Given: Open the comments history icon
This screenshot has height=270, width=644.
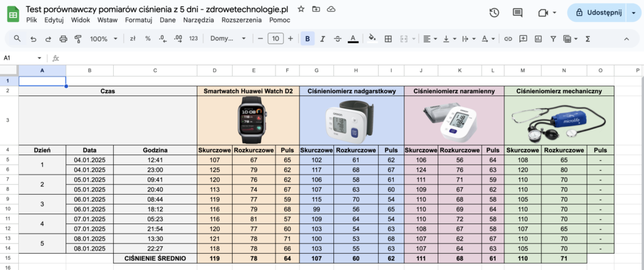Looking at the screenshot, I should [518, 13].
